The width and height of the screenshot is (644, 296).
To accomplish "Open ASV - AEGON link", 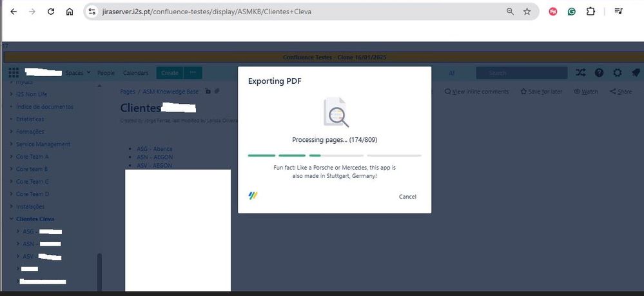I will coord(155,165).
